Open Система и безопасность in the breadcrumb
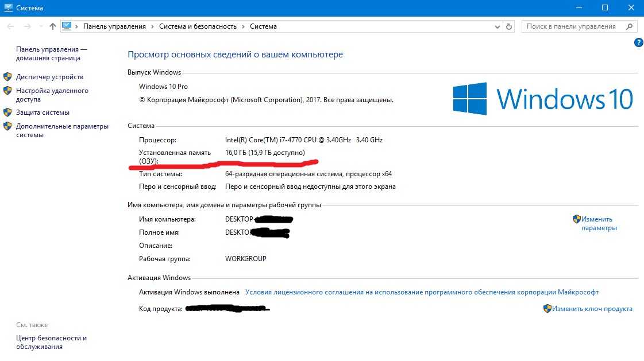 (x=198, y=26)
